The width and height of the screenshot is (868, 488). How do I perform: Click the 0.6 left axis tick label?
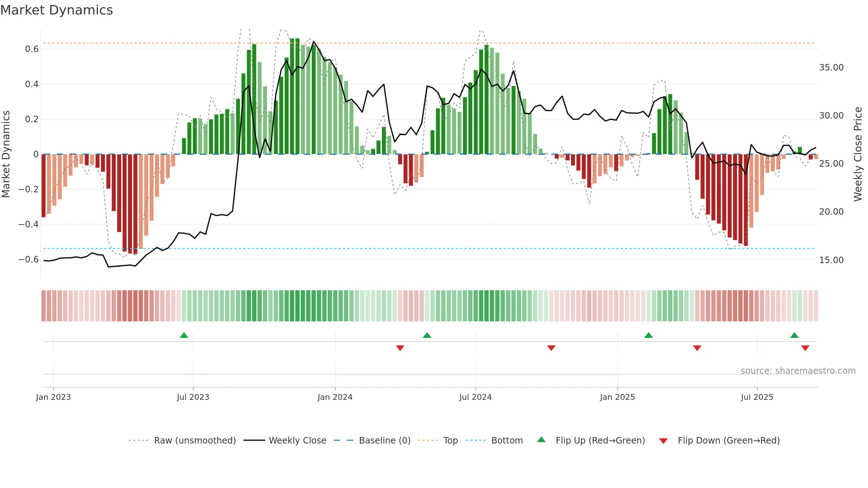point(32,49)
